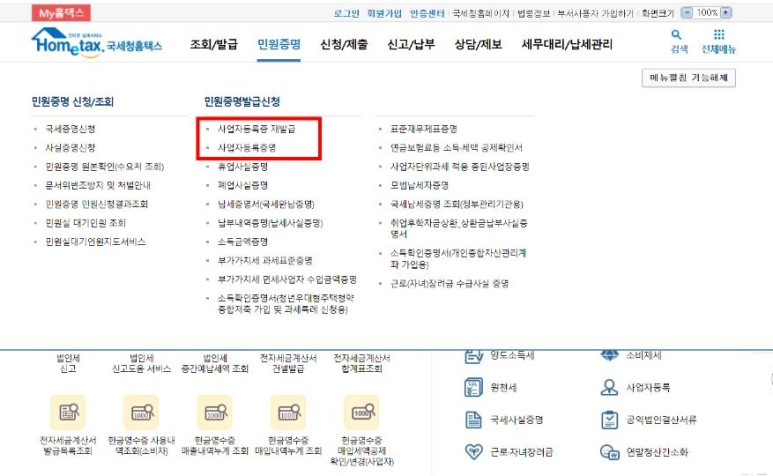Screen dimensions: 773x476
Task: Click the 소비제세 icon
Action: (609, 355)
